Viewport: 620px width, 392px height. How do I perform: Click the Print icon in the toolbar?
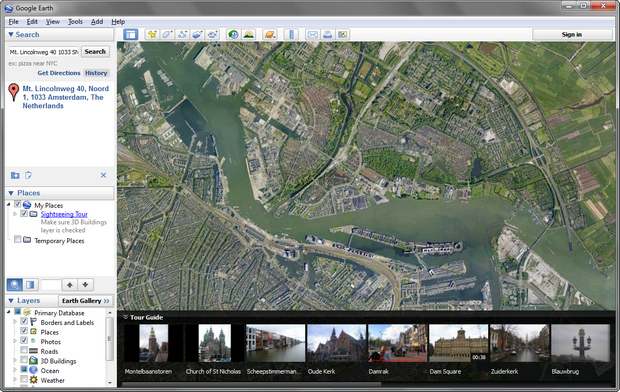point(327,34)
